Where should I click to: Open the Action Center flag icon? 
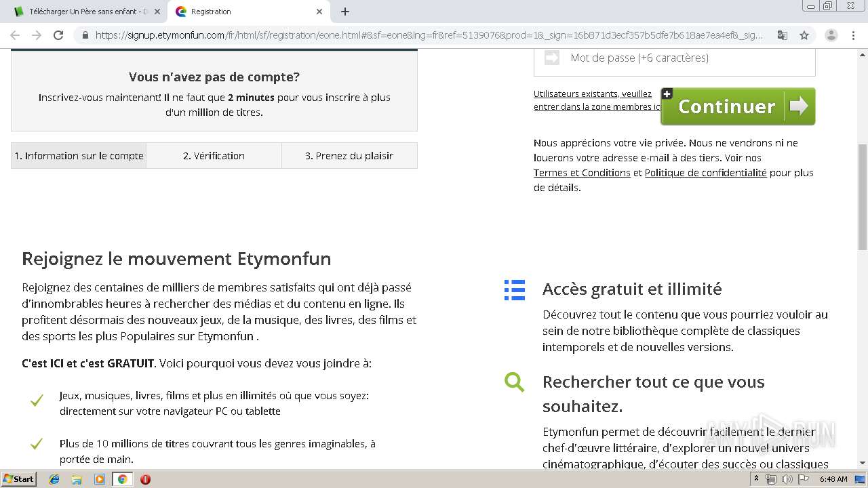click(804, 479)
